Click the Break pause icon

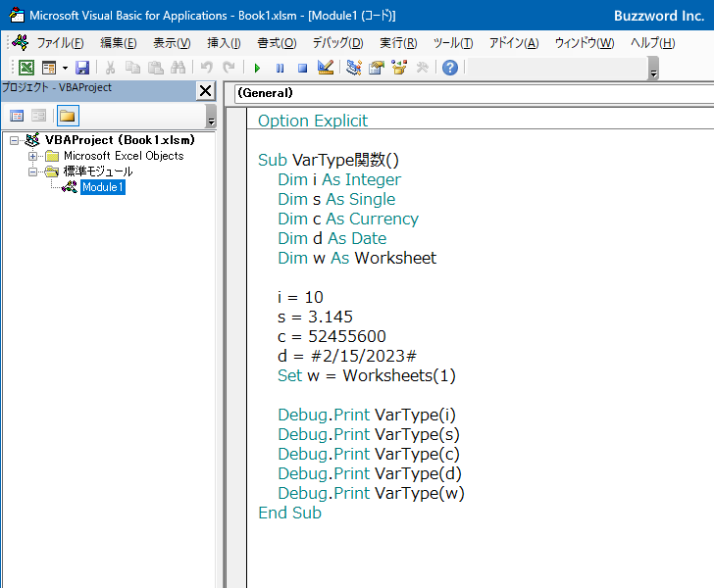280,69
